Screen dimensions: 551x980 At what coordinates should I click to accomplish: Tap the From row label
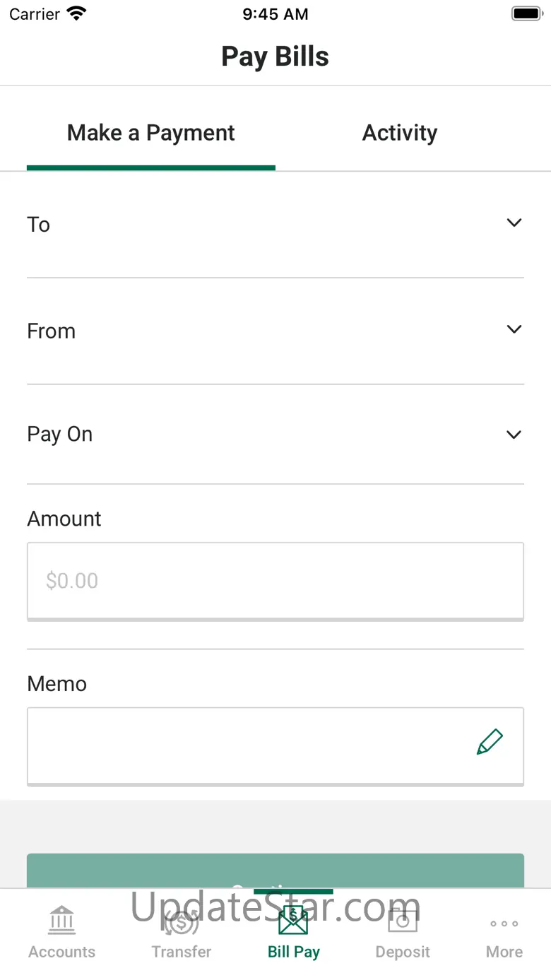tap(51, 331)
